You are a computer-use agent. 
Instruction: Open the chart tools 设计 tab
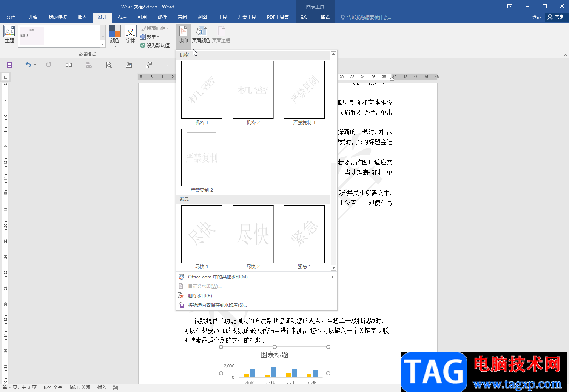[305, 17]
